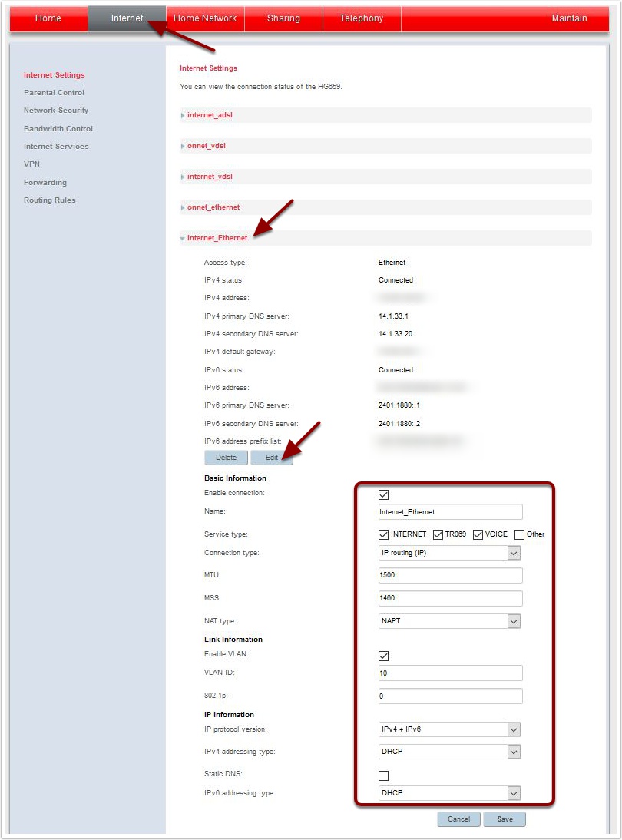Toggle the Enable VLAN checkbox
Screen dimensions: 622x840
point(385,656)
